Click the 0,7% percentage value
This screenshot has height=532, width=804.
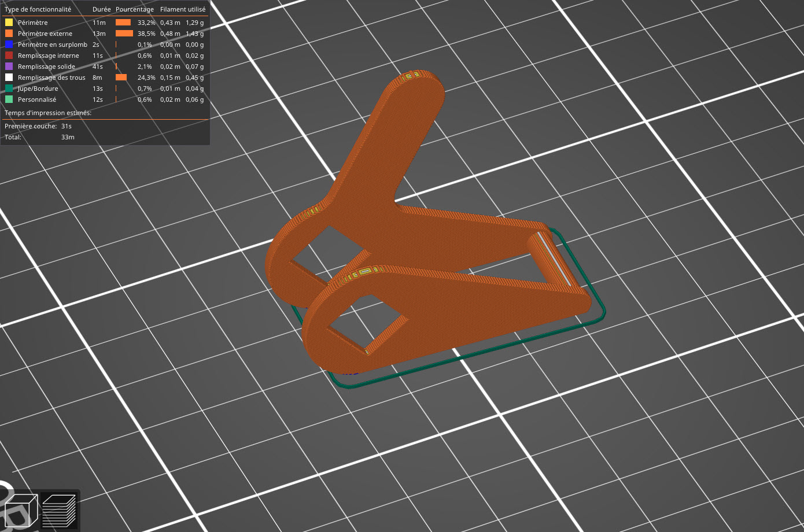pyautogui.click(x=145, y=88)
